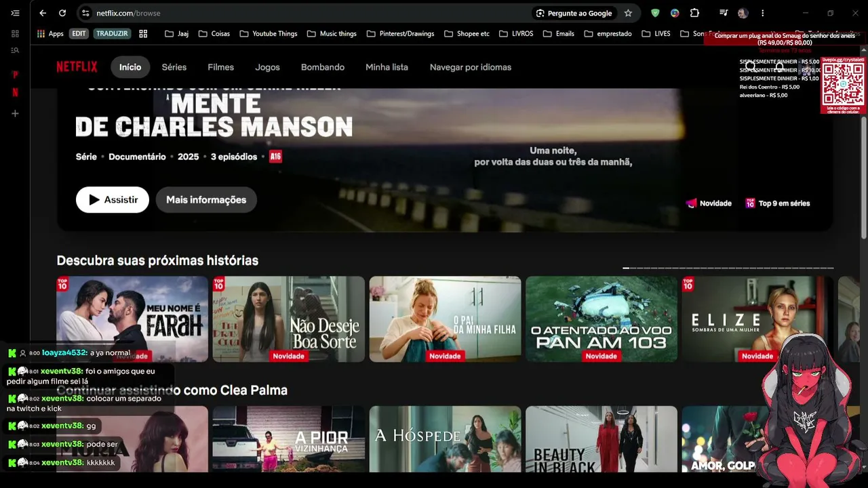Expand the emprestado bookmarks folder
The image size is (868, 488).
[x=608, y=33]
